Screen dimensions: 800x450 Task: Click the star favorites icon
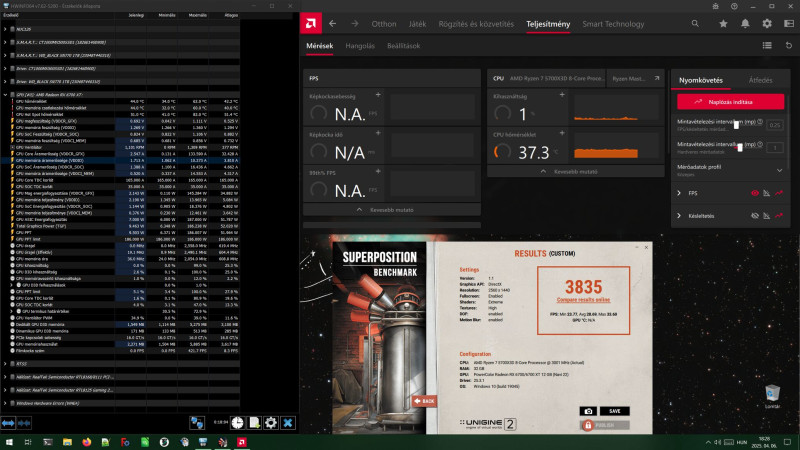click(x=723, y=23)
